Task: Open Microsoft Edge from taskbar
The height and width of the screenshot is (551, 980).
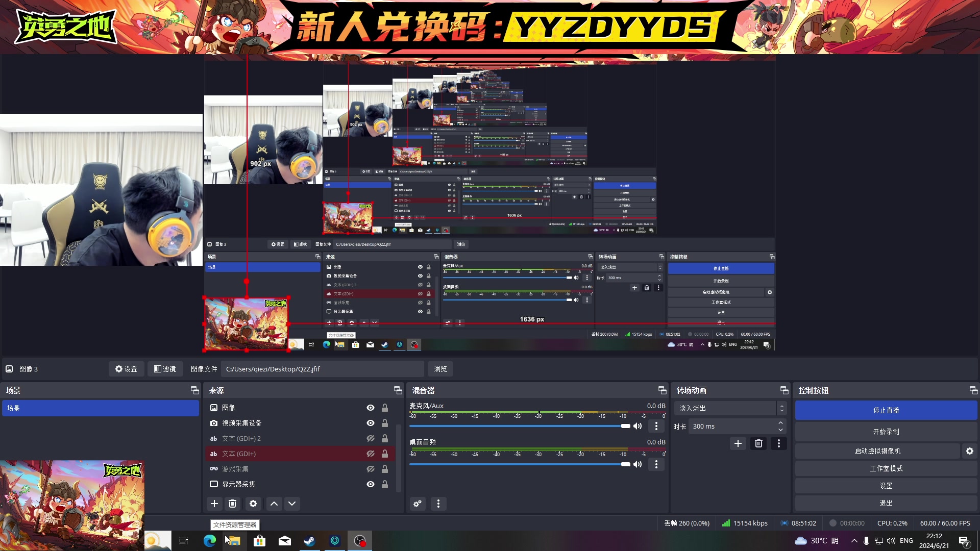Action: click(x=210, y=541)
